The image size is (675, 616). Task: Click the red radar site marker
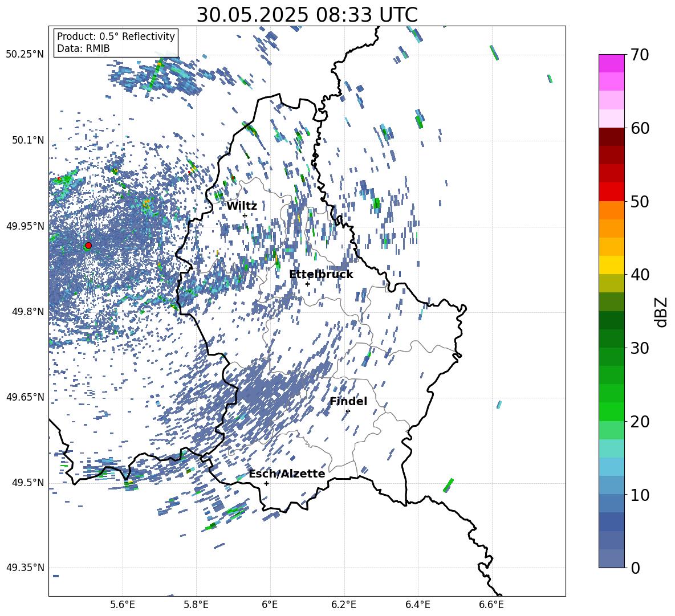click(x=88, y=246)
